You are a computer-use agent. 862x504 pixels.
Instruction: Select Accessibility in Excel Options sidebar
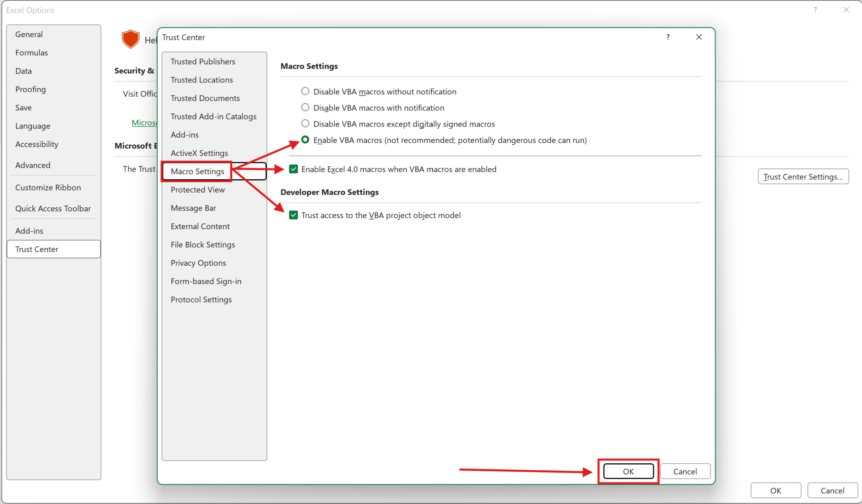point(54,144)
